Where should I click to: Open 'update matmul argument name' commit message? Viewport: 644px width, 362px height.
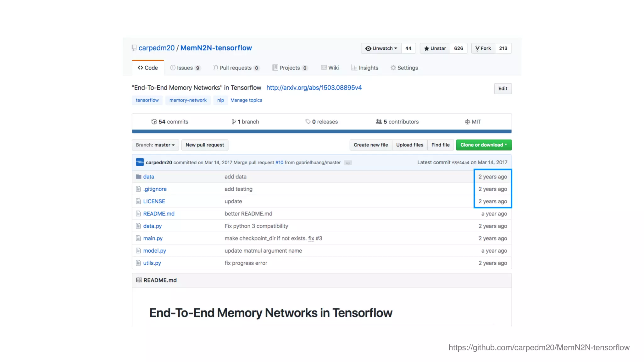[263, 251]
